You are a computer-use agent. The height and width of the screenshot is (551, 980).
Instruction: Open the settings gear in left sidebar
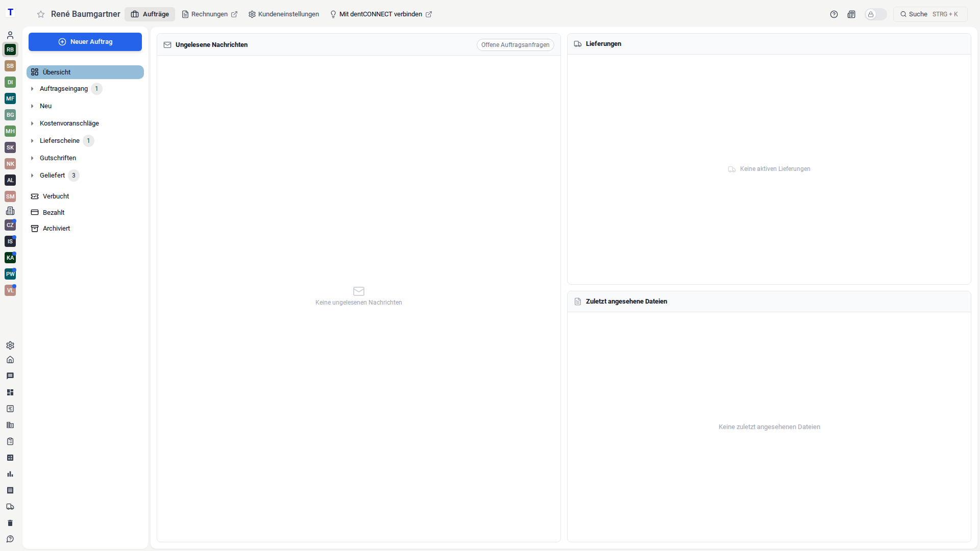(10, 345)
